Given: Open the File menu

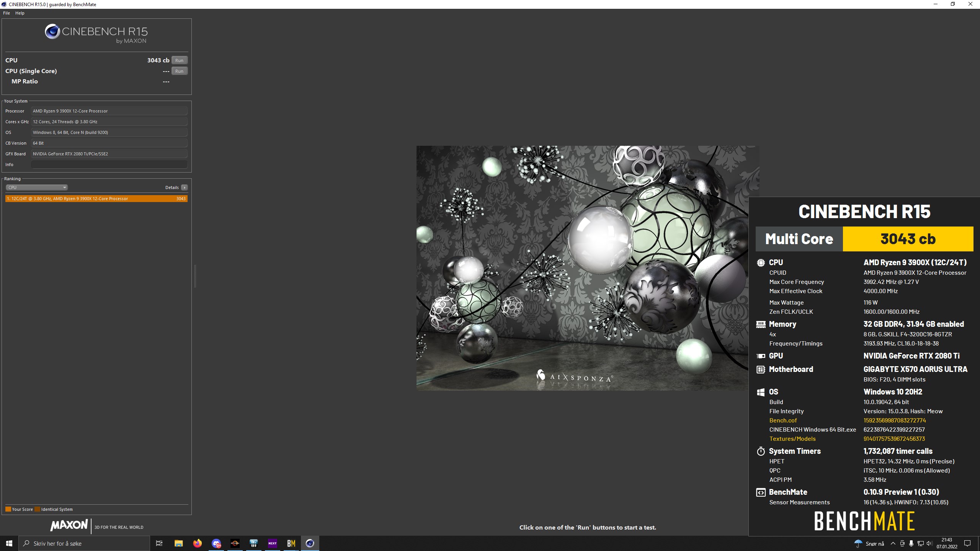Looking at the screenshot, I should (7, 13).
